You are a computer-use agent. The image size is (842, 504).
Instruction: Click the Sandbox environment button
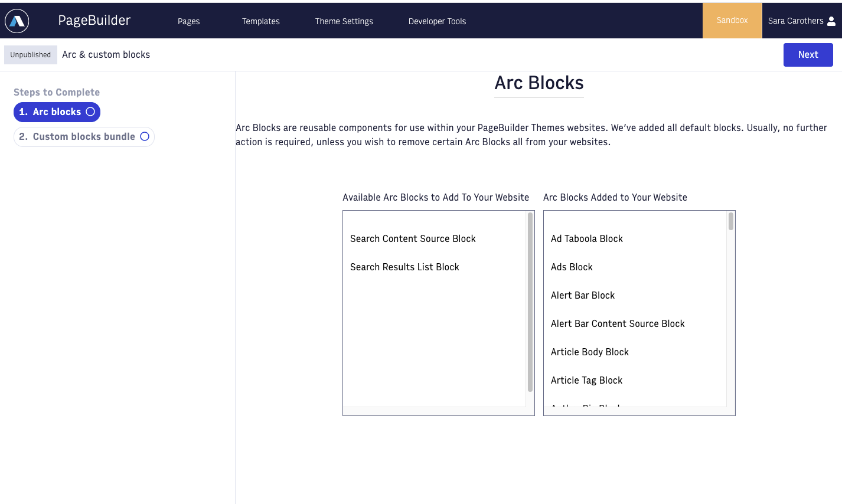point(732,21)
